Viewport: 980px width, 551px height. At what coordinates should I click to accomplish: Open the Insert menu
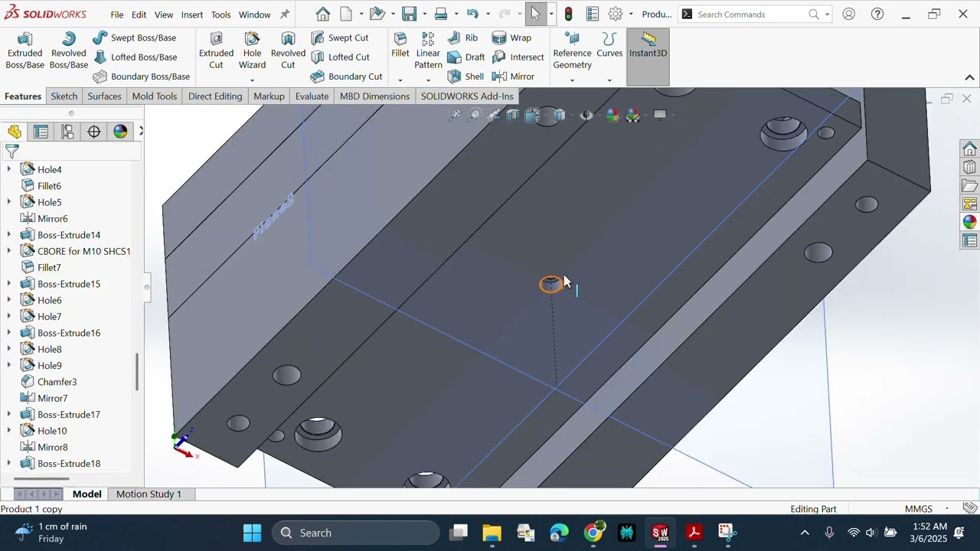click(x=192, y=15)
